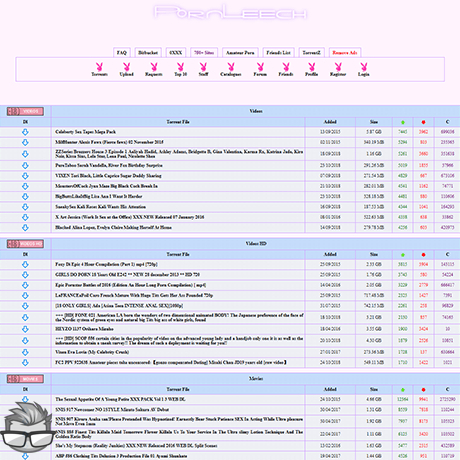This screenshot has width=460, height=460.
Task: Download the 4.30 GB torrent via its arrow icon
Action: (25, 341)
